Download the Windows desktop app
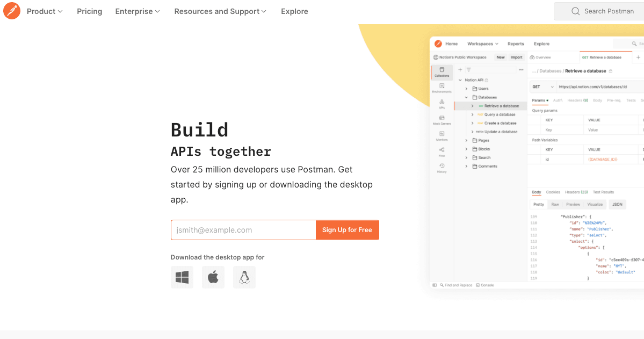This screenshot has height=339, width=644. click(x=182, y=277)
